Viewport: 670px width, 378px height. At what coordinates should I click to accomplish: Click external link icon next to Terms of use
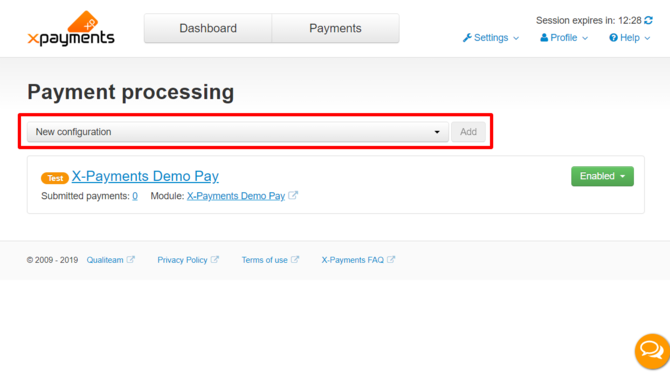(x=295, y=259)
